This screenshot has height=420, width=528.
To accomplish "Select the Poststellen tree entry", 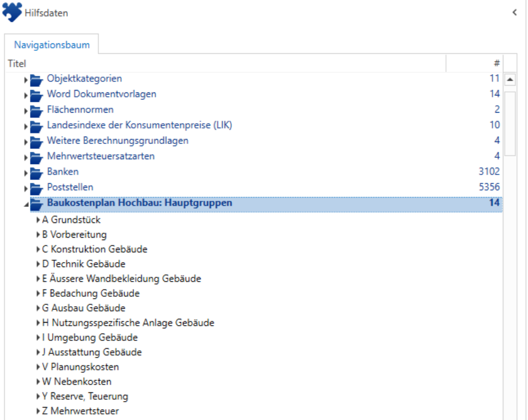I will point(70,187).
